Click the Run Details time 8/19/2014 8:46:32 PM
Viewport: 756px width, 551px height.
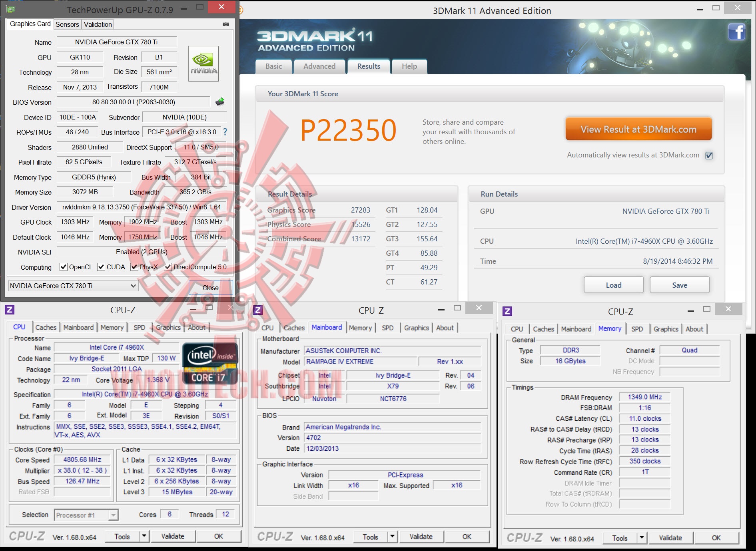point(678,261)
